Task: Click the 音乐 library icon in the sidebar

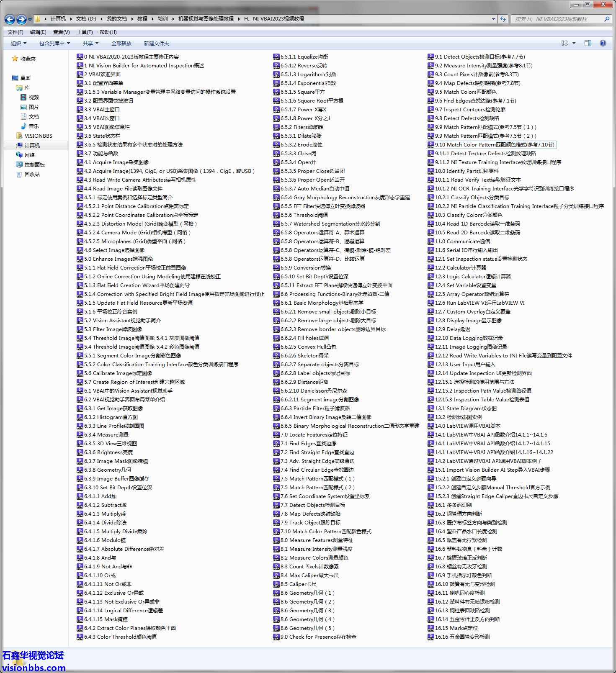Action: [x=23, y=126]
